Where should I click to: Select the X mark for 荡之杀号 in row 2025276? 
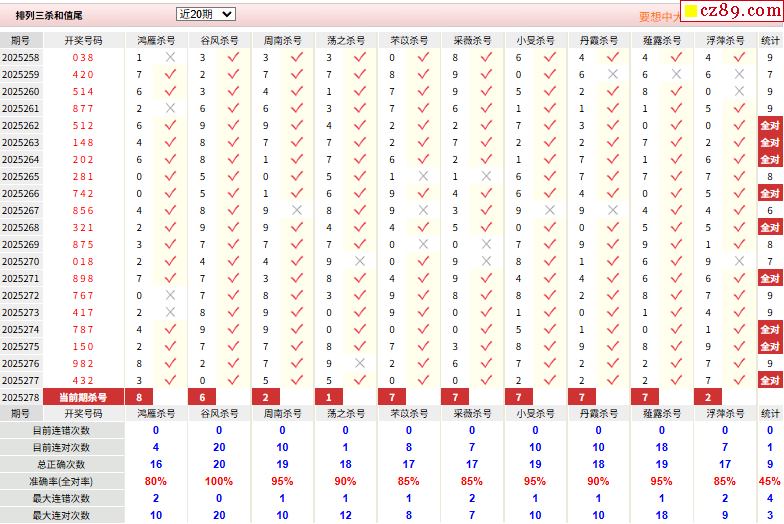point(360,363)
